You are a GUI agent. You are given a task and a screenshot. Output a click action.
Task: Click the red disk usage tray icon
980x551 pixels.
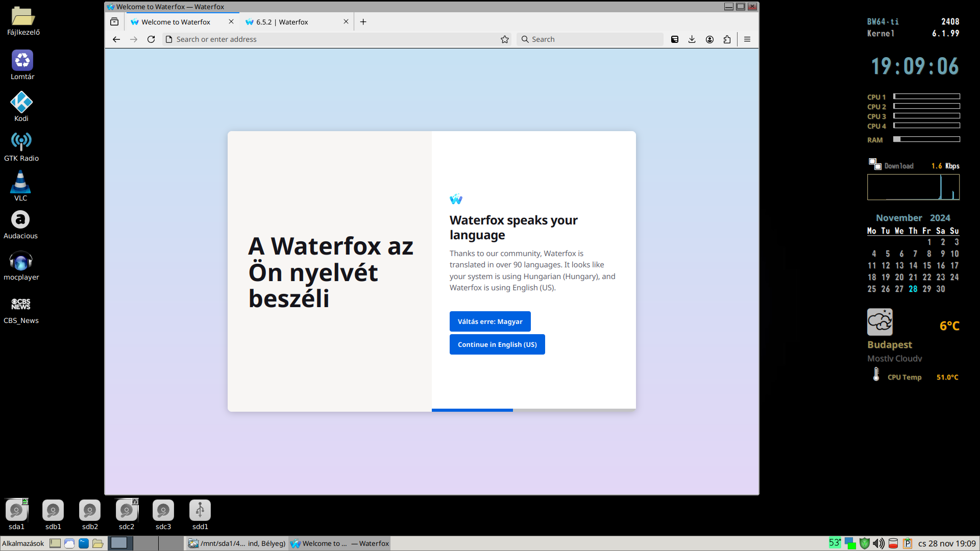click(893, 543)
